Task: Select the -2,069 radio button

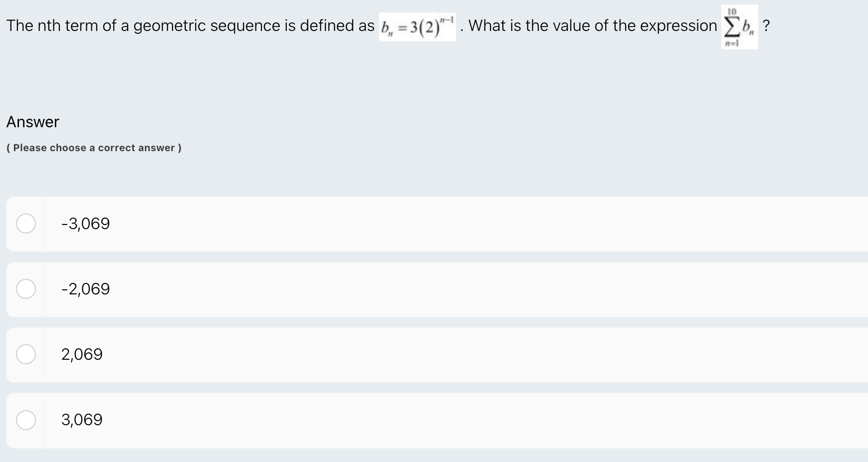Action: pyautogui.click(x=26, y=289)
